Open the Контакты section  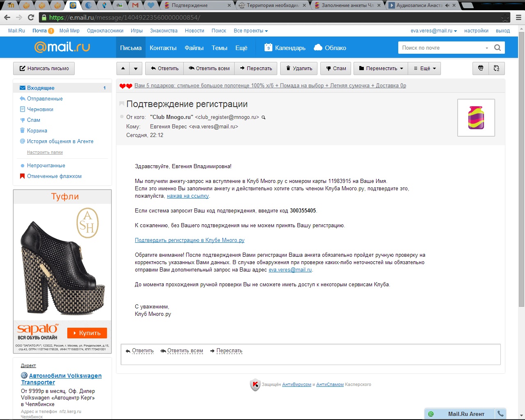(163, 48)
